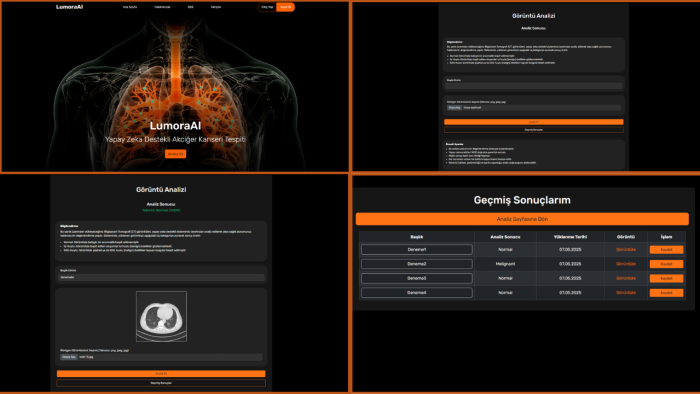Click the Analiz Sayfasına Dön button
700x394 pixels.
pyautogui.click(x=522, y=219)
